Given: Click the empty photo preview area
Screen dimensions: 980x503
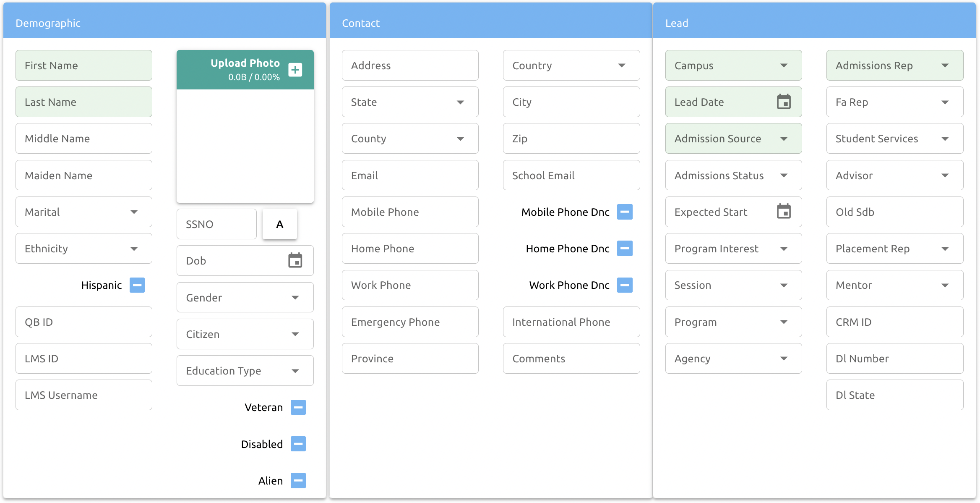Looking at the screenshot, I should click(x=245, y=145).
